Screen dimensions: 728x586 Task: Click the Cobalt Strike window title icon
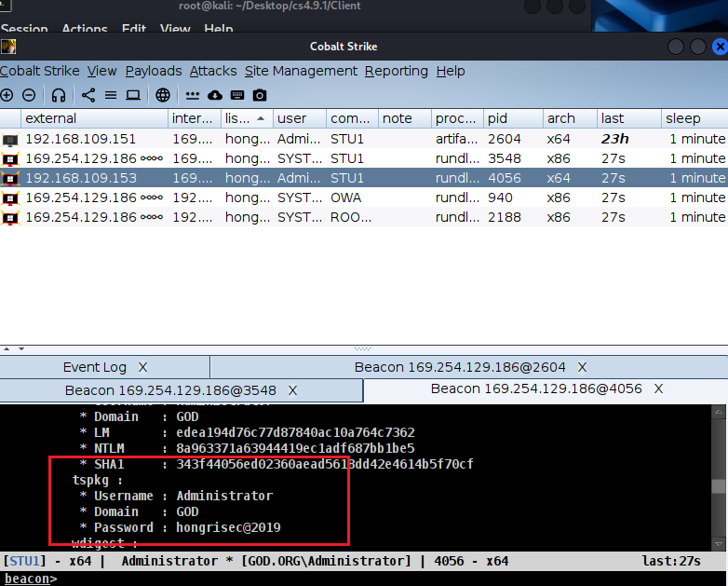8,47
